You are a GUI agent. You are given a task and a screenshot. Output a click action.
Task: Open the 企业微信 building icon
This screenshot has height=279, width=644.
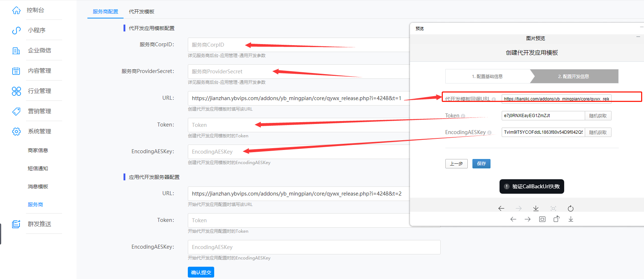coord(16,51)
